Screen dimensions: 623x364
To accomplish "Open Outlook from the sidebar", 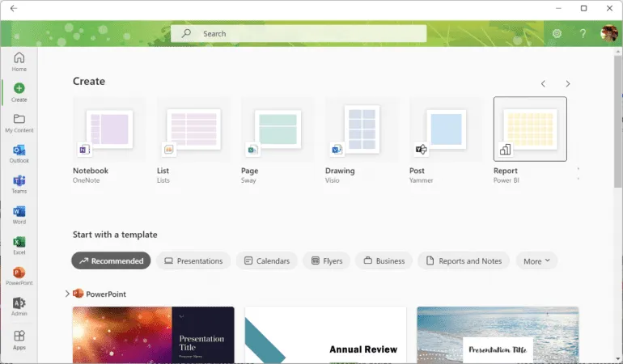I will (x=19, y=154).
